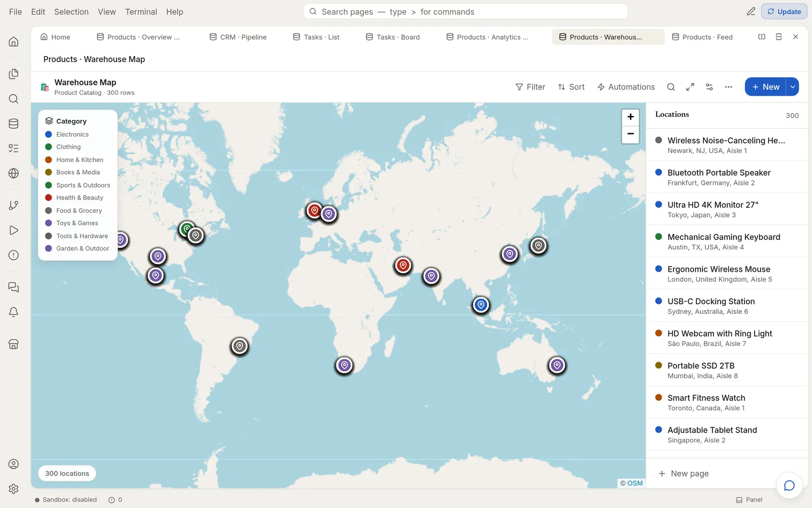The width and height of the screenshot is (812, 508).
Task: Open settings gear in sidebar
Action: tap(14, 489)
